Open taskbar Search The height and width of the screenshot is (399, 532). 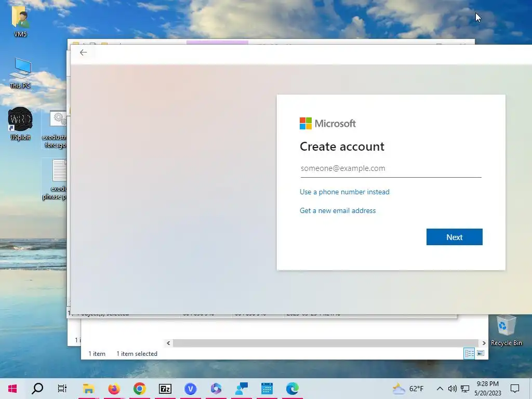coord(37,389)
